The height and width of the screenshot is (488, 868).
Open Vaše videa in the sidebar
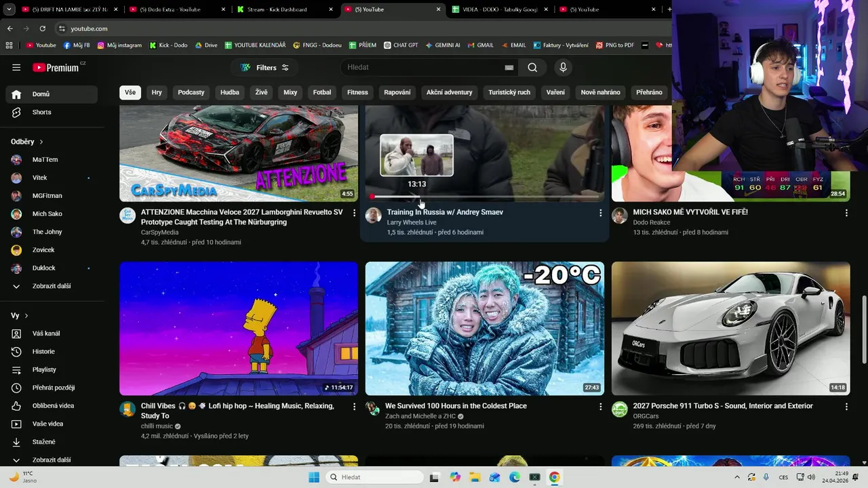(52, 424)
